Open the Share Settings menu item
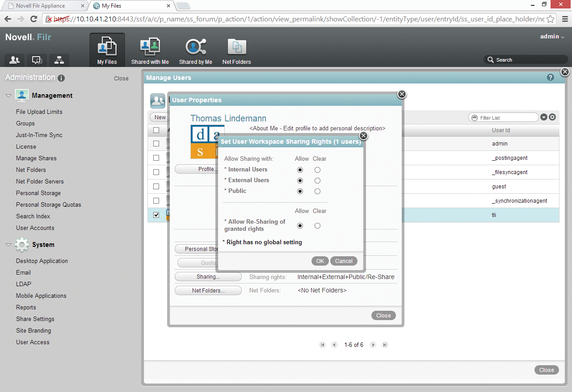The width and height of the screenshot is (572, 392). [x=35, y=319]
